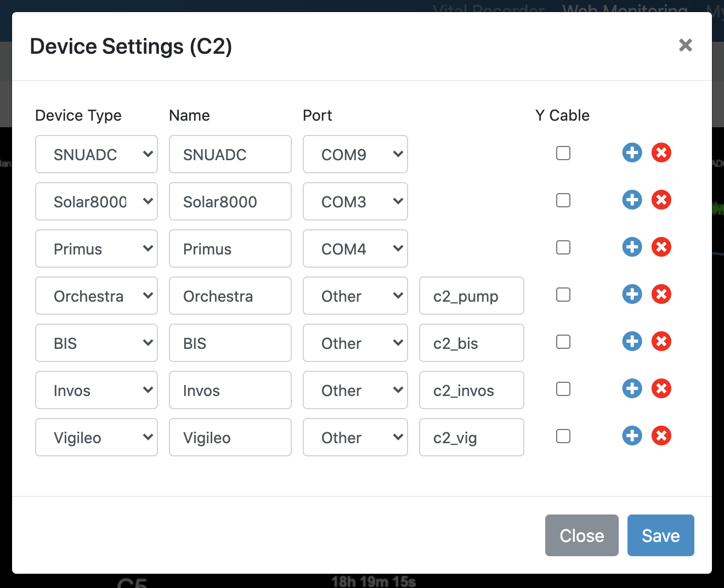
Task: Delete the Primus device row
Action: pos(661,247)
